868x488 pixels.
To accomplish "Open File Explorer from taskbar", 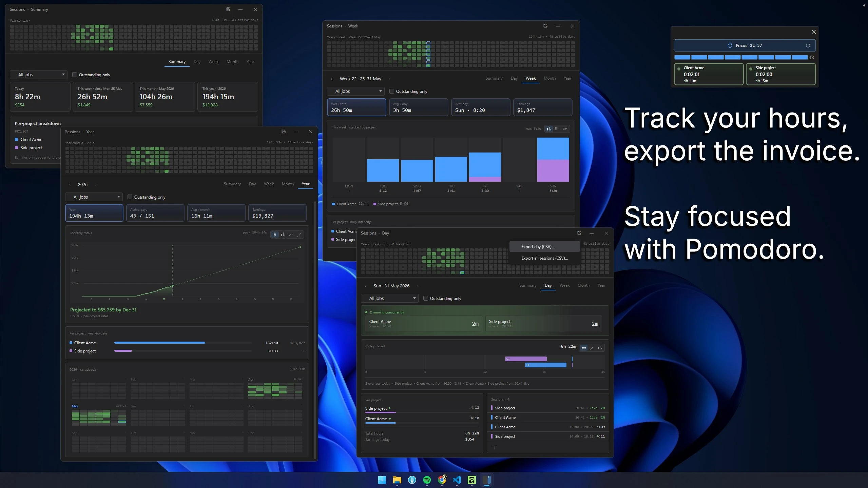I will pos(397,480).
